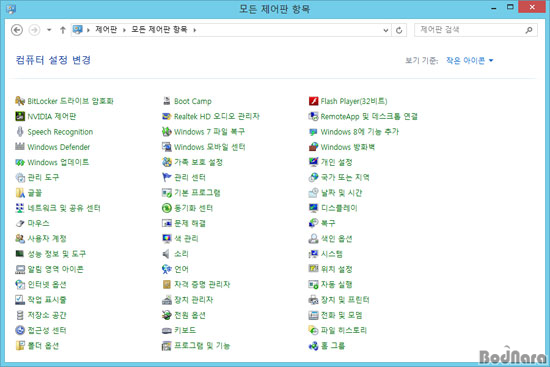Select 모든 제어판 항목 breadcrumb
This screenshot has height=367, width=550.
coord(159,29)
